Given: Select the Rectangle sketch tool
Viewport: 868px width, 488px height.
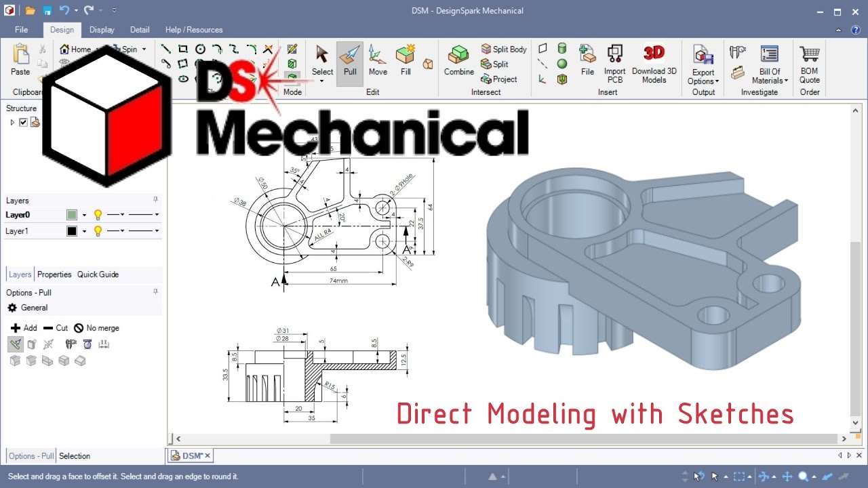Looking at the screenshot, I should pos(182,49).
